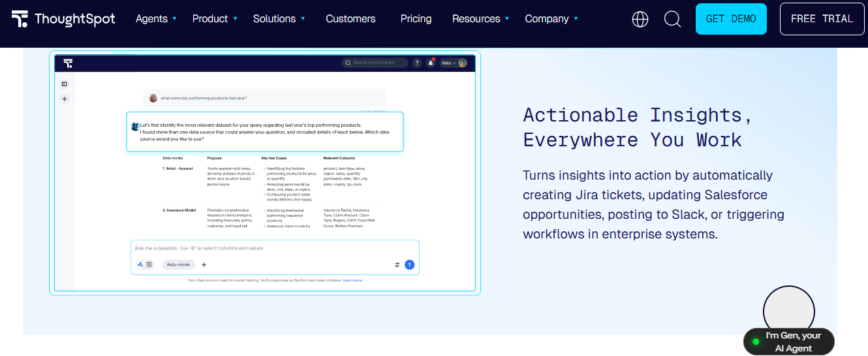Open the Gen AI Agent chat
The image size is (868, 356).
coord(789,342)
